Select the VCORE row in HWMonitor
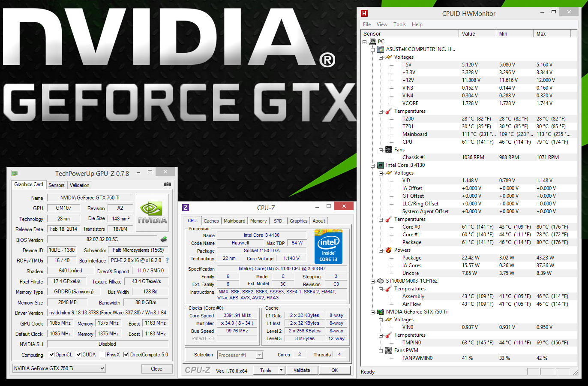The image size is (588, 386). click(469, 103)
